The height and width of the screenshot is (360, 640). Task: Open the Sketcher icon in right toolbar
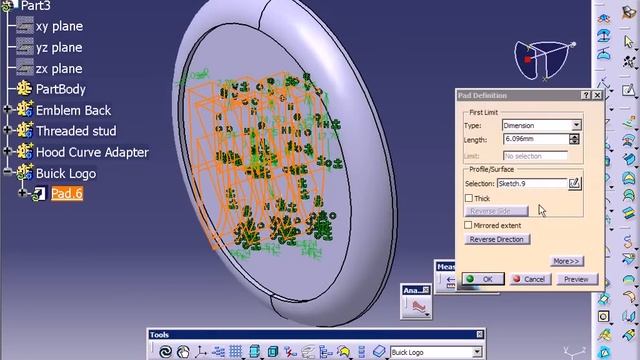tap(629, 89)
